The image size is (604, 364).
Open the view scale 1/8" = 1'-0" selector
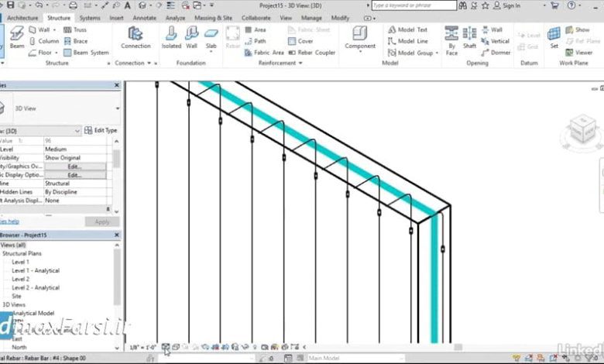pyautogui.click(x=142, y=348)
